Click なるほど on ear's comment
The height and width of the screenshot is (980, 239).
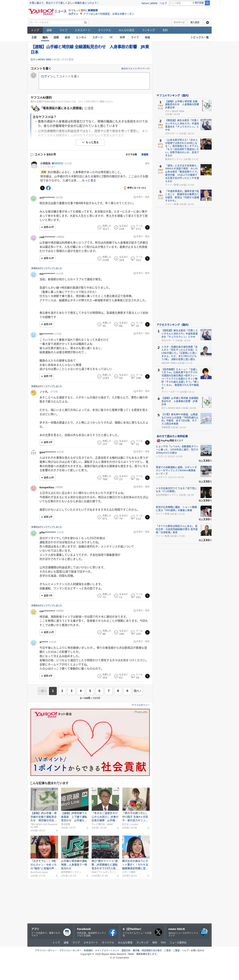coord(121,324)
